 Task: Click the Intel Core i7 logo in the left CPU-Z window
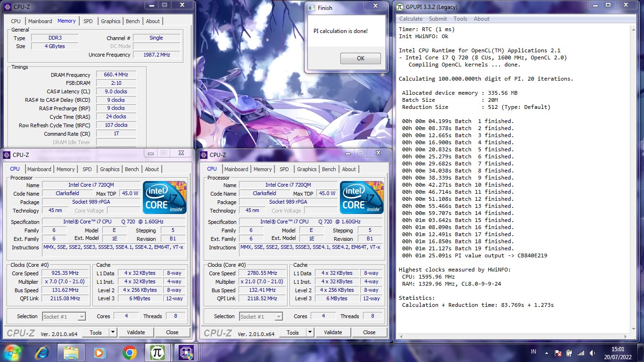(165, 197)
